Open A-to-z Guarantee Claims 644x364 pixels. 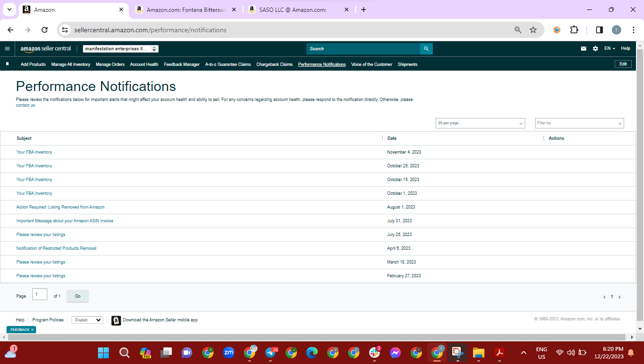pyautogui.click(x=228, y=64)
